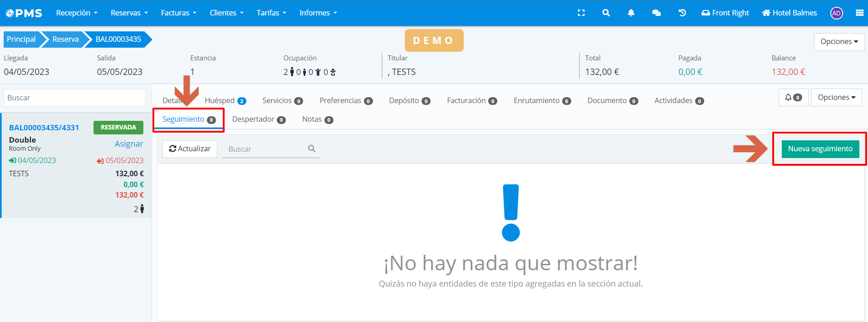
Task: Click the history clock icon
Action: (x=682, y=13)
